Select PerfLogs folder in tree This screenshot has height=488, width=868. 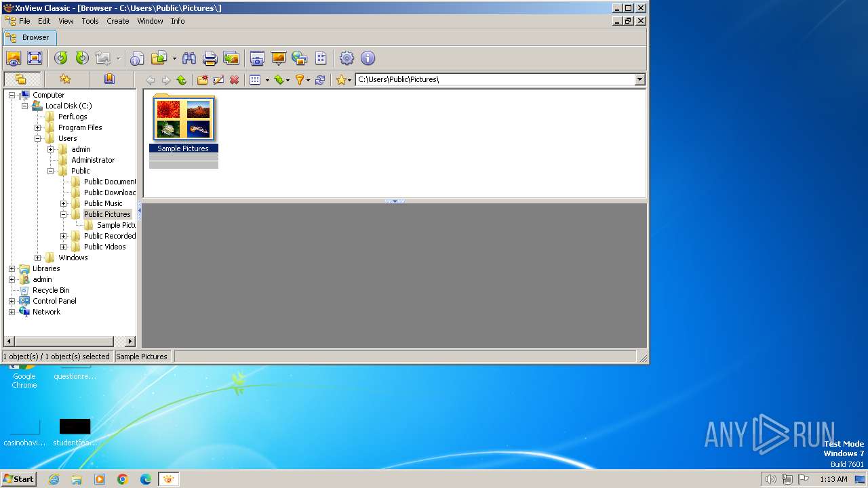tap(73, 117)
